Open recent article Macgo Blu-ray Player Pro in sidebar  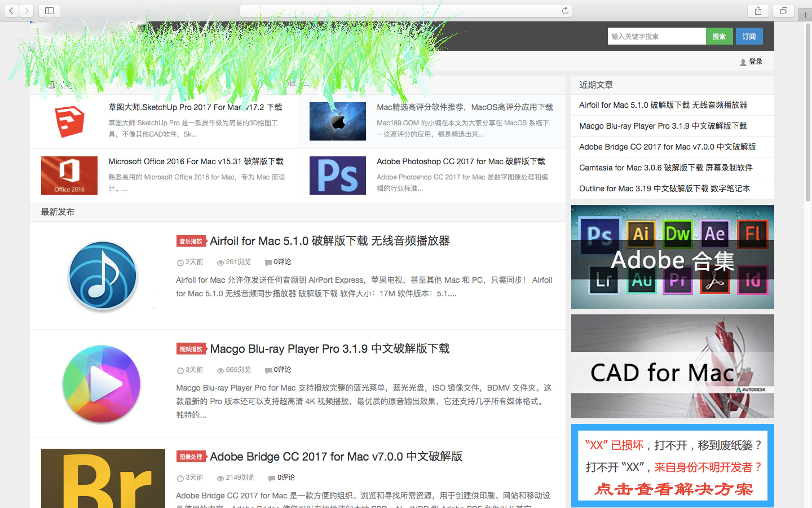[663, 126]
